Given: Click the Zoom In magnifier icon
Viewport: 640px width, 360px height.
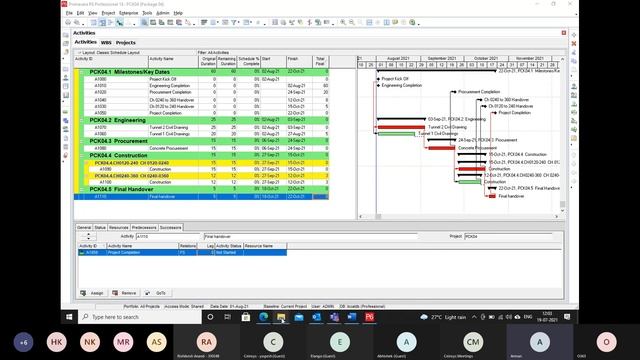Looking at the screenshot, I should [x=343, y=22].
